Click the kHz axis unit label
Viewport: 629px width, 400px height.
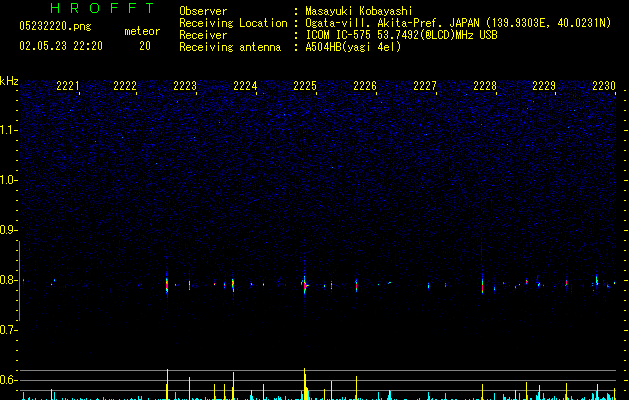(9, 81)
